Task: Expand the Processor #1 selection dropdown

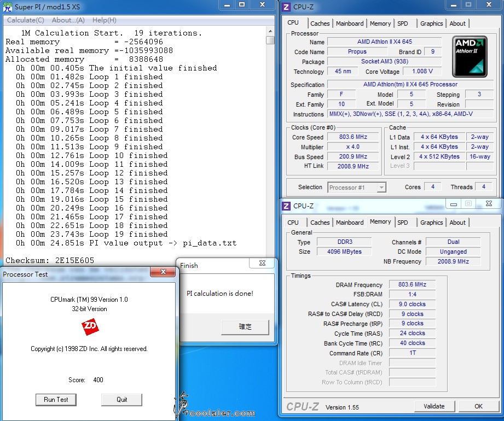Action: tap(381, 187)
